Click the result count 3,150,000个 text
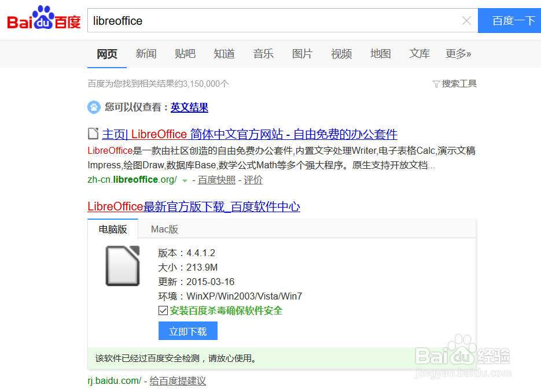This screenshot has height=392, width=541. (205, 84)
